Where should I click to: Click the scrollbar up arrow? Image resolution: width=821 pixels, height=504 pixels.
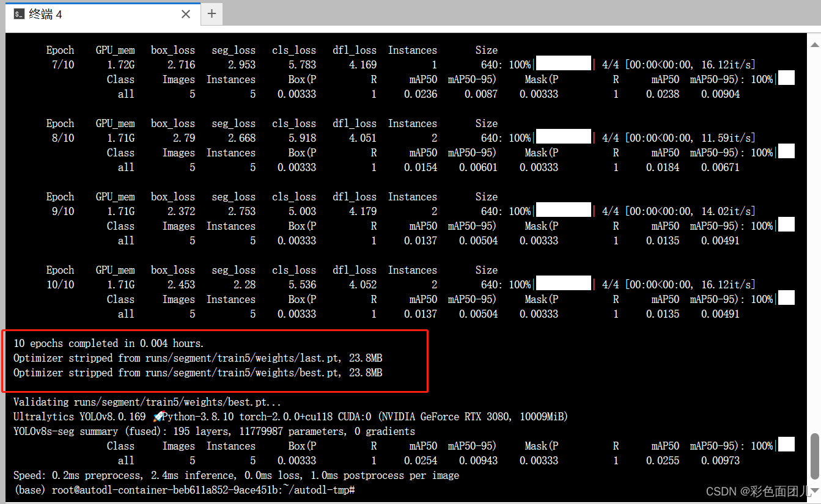(x=815, y=45)
